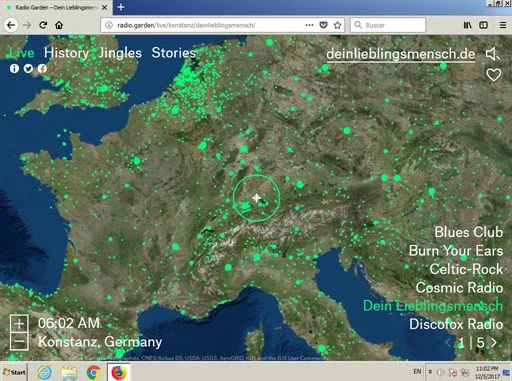Open the Windows Start menu
The width and height of the screenshot is (512, 381).
point(14,372)
